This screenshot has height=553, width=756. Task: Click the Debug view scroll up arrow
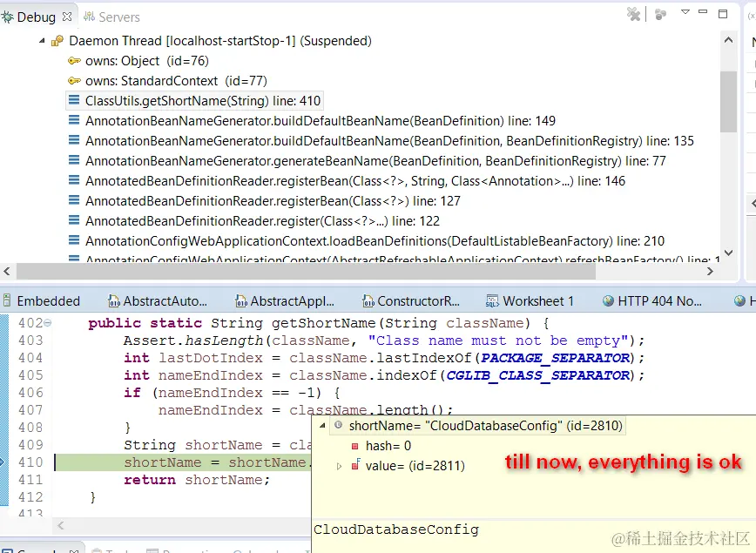coord(728,41)
